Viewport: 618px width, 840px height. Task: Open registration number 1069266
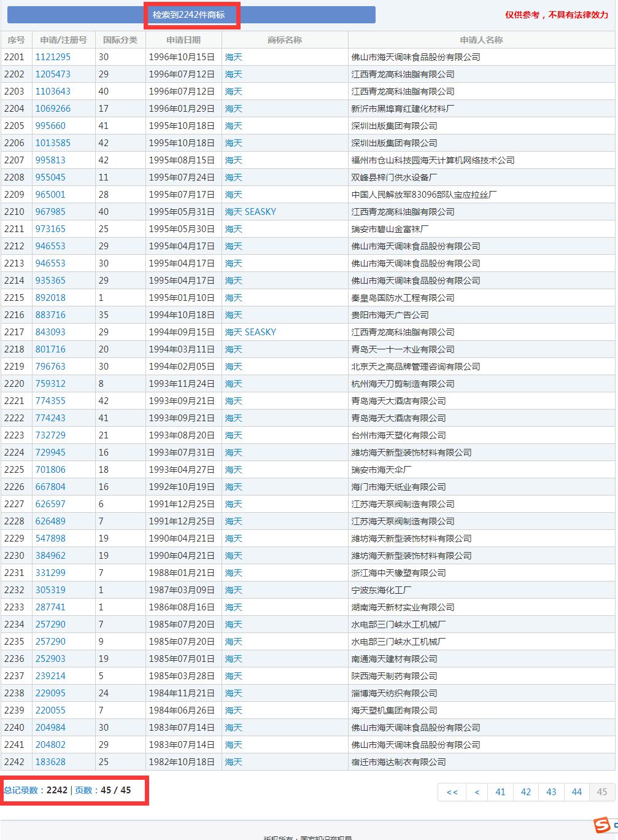click(x=53, y=109)
